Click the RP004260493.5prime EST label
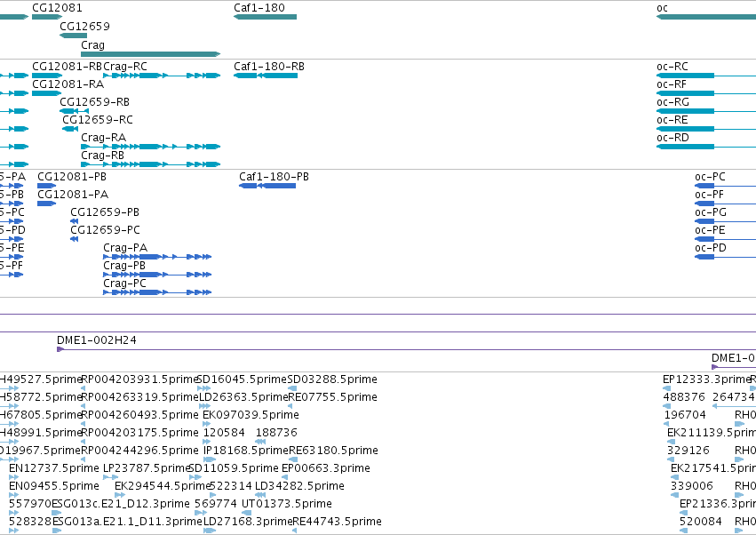Viewport: 756px width, 535px height. click(139, 415)
